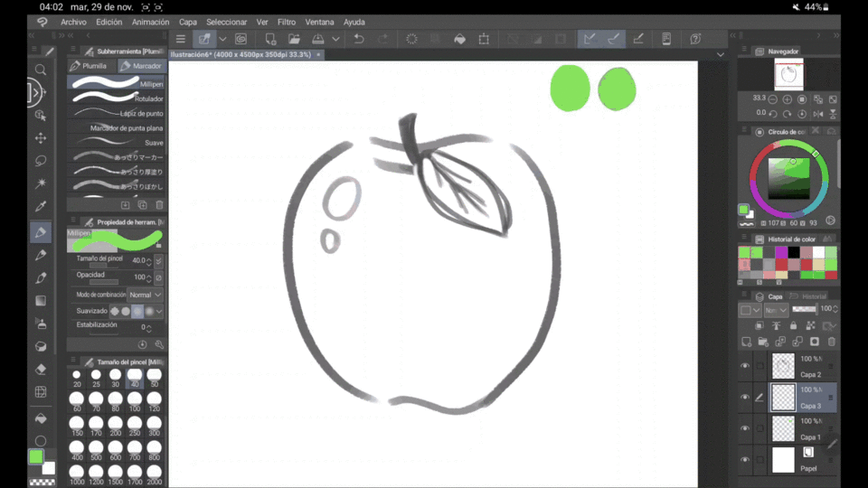868x488 pixels.
Task: Hide the Capa 3 layer
Action: tap(745, 398)
